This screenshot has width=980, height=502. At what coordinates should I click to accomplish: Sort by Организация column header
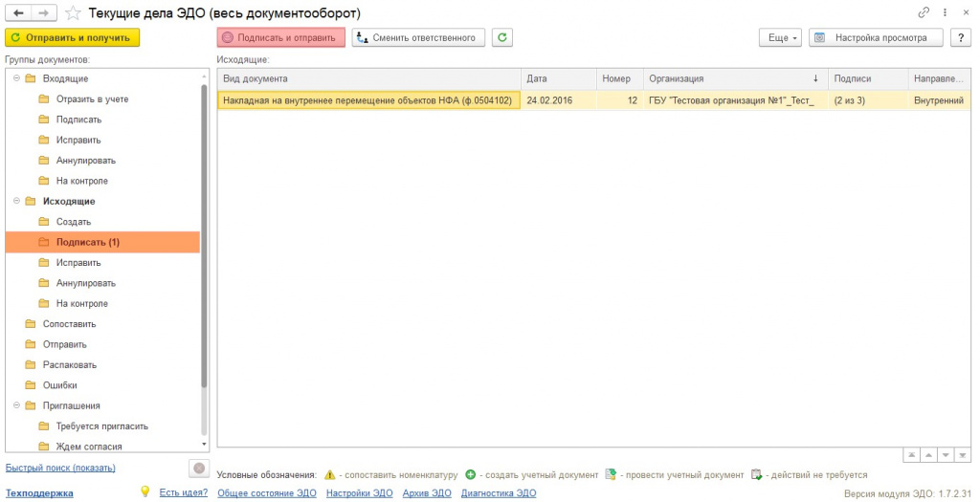(x=736, y=78)
